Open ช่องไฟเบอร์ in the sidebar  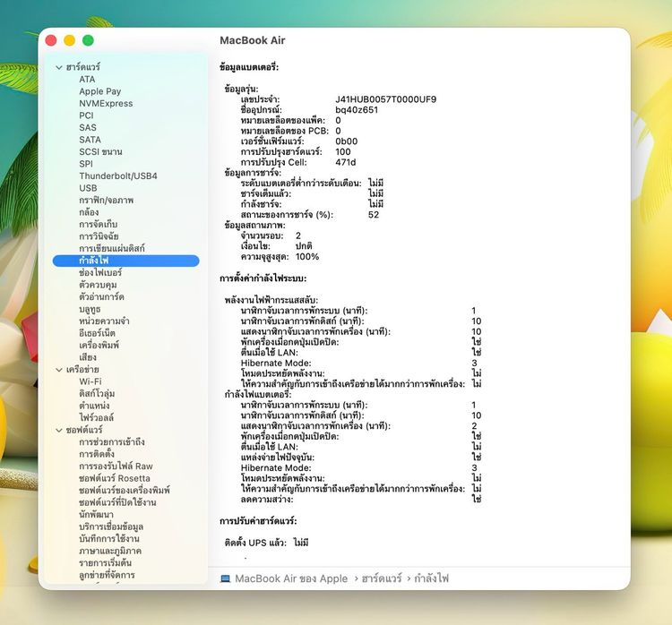pos(100,272)
